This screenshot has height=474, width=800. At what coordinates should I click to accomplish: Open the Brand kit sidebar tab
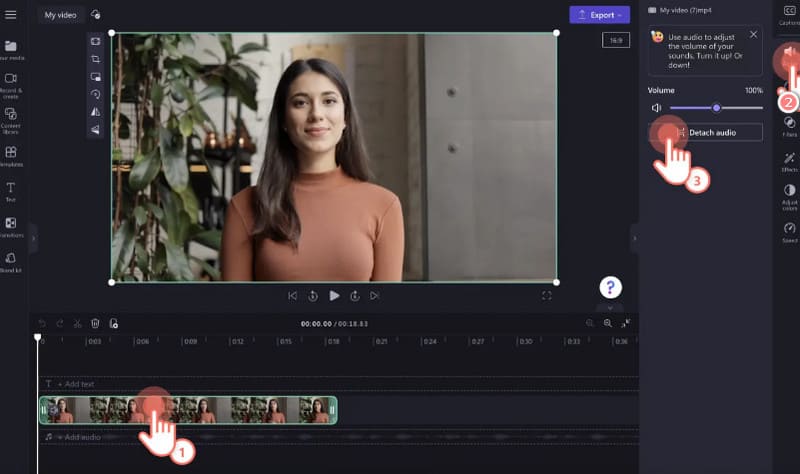11,262
